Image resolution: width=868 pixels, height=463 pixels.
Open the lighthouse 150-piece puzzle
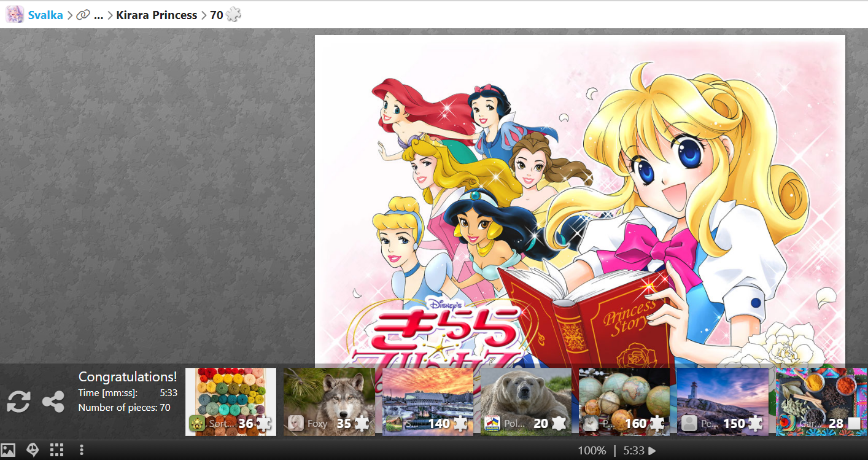tap(723, 402)
